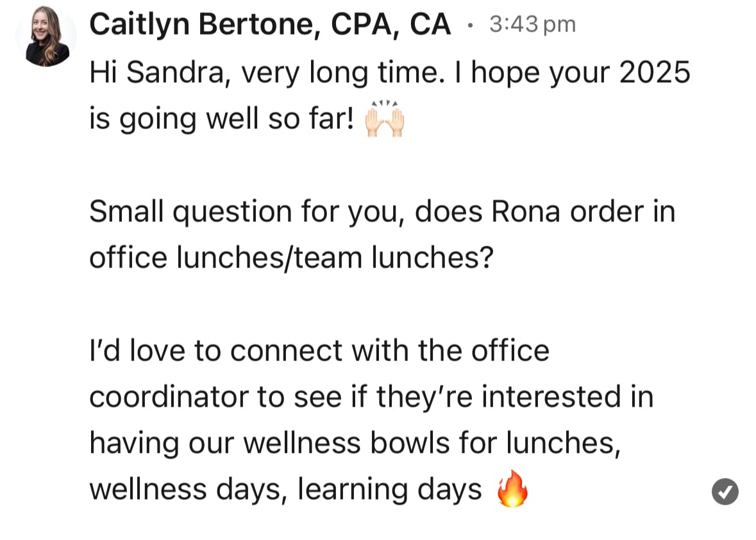Screen dimensions: 756x540
Task: Click the word 'Rona' in the message
Action: coord(526,212)
